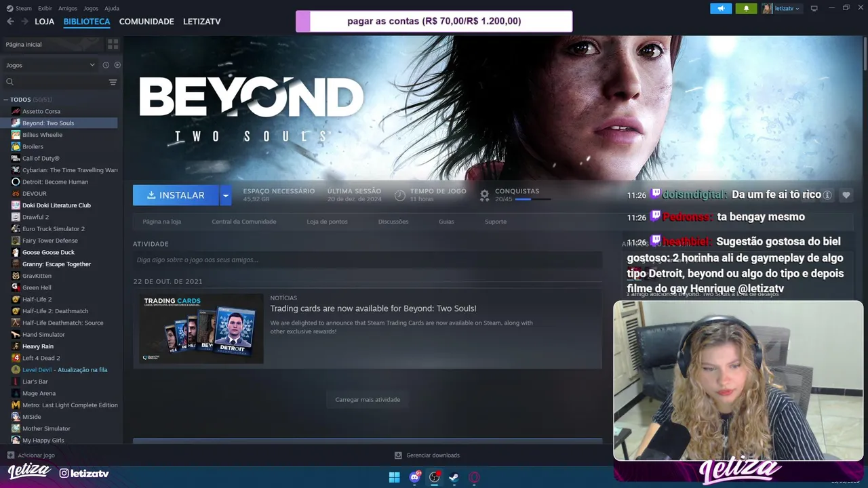Click Carregar mais atividade button
The image size is (868, 488).
[368, 399]
